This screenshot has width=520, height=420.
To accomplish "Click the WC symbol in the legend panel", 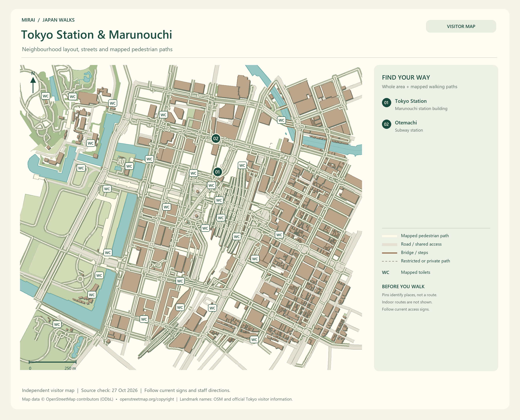I will (385, 272).
